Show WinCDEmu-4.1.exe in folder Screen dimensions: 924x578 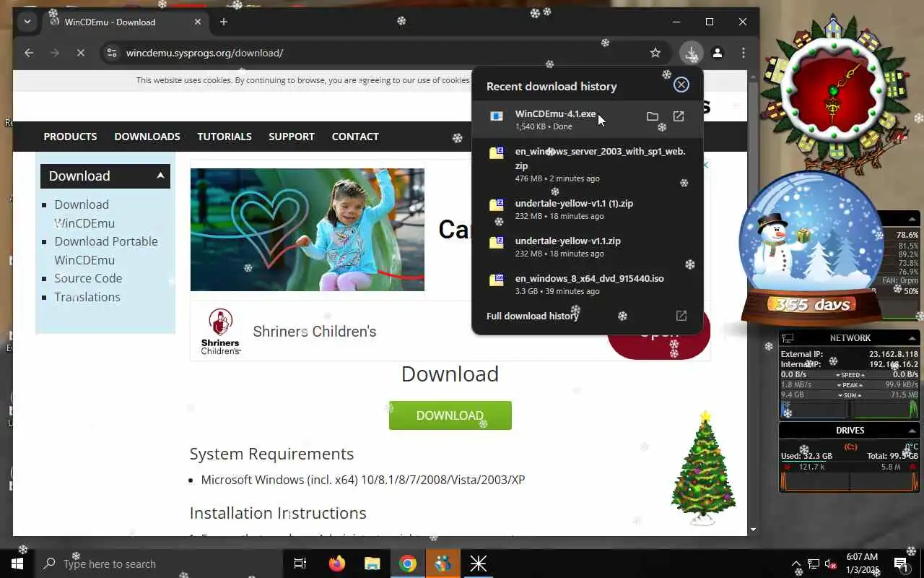tap(652, 116)
